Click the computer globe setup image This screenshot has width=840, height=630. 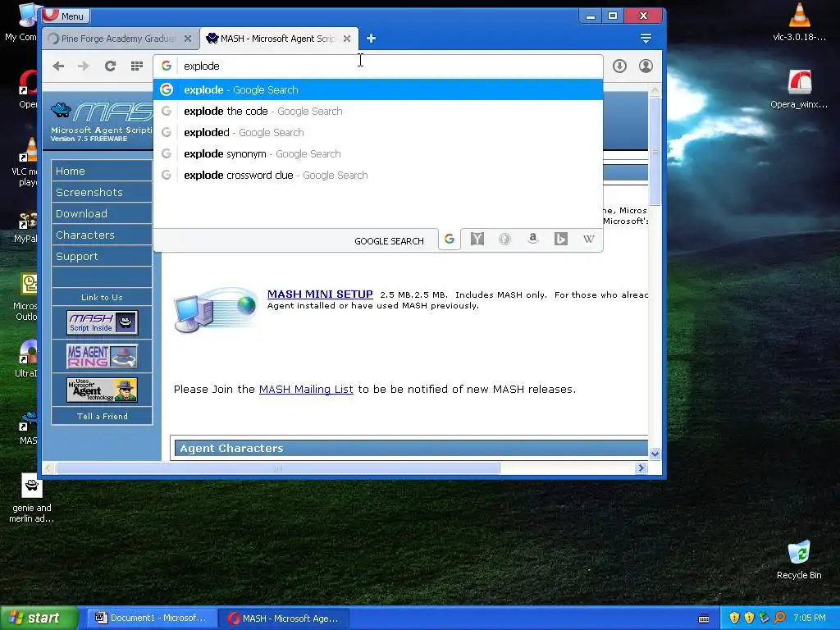[x=216, y=309]
